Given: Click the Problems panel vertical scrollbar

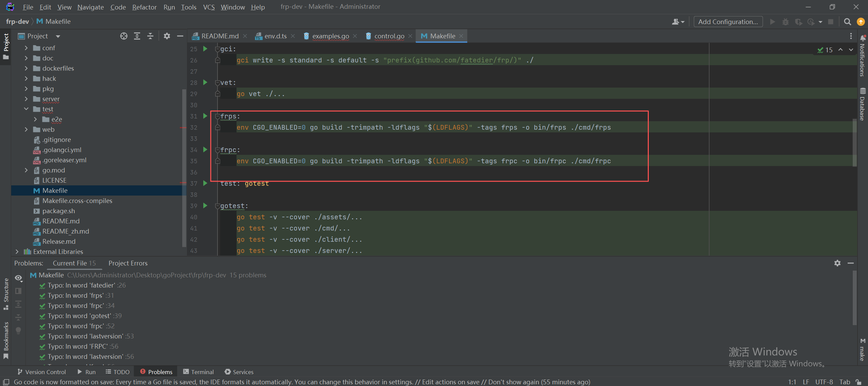Looking at the screenshot, I should click(x=854, y=297).
